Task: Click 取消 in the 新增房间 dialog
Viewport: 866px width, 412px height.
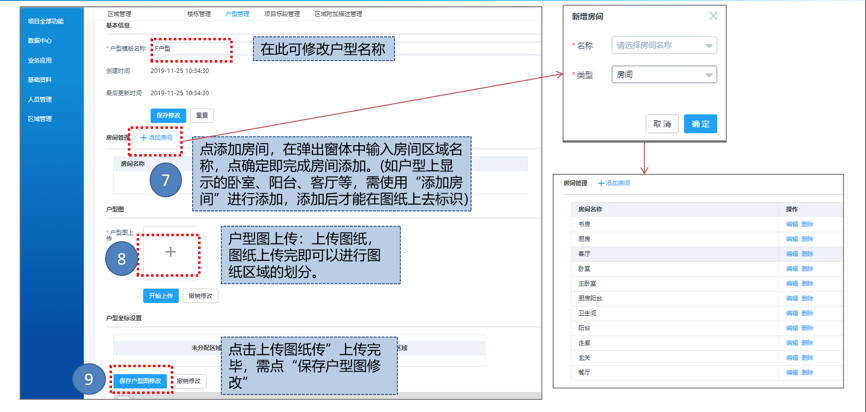Action: [662, 124]
